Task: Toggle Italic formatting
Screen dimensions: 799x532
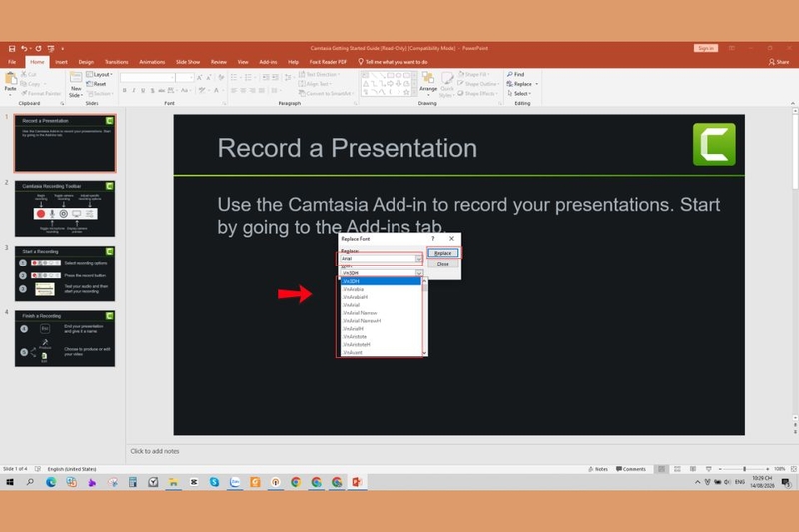Action: 134,91
